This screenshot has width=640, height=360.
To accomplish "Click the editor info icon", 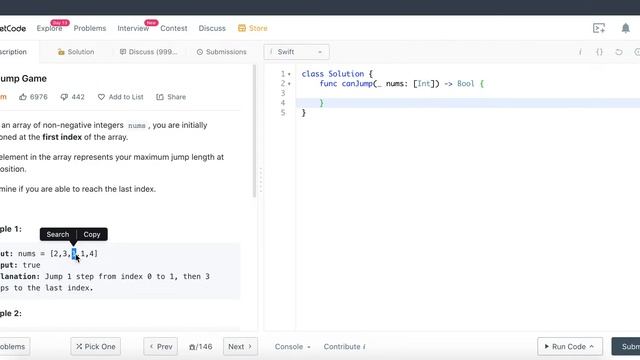I will 580,52.
